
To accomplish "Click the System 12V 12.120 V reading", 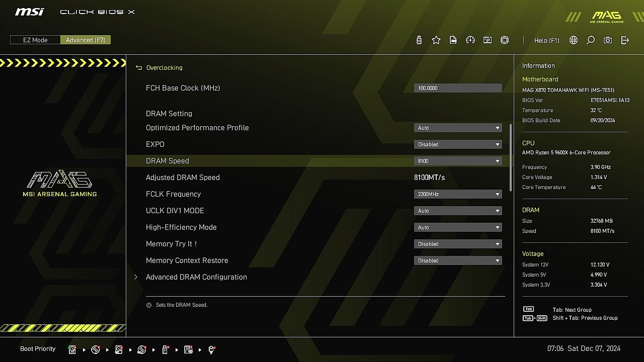I will [x=600, y=265].
